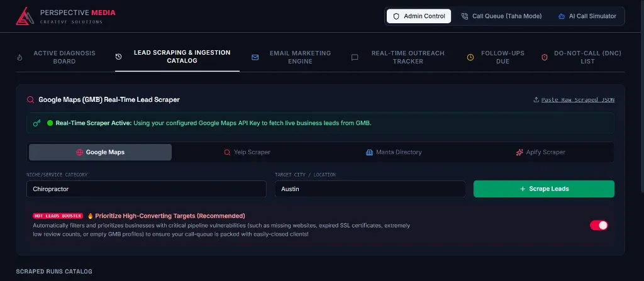
Task: Click the green Scrape Leads button
Action: coord(544,189)
